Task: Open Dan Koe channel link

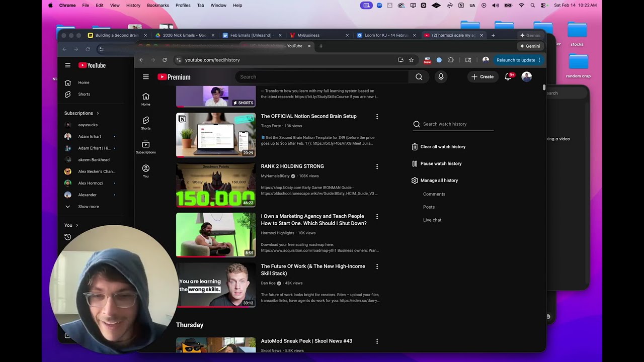Action: coord(268,283)
